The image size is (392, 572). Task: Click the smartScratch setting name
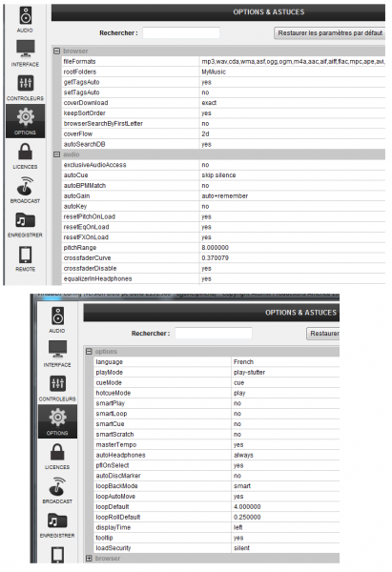(x=114, y=435)
